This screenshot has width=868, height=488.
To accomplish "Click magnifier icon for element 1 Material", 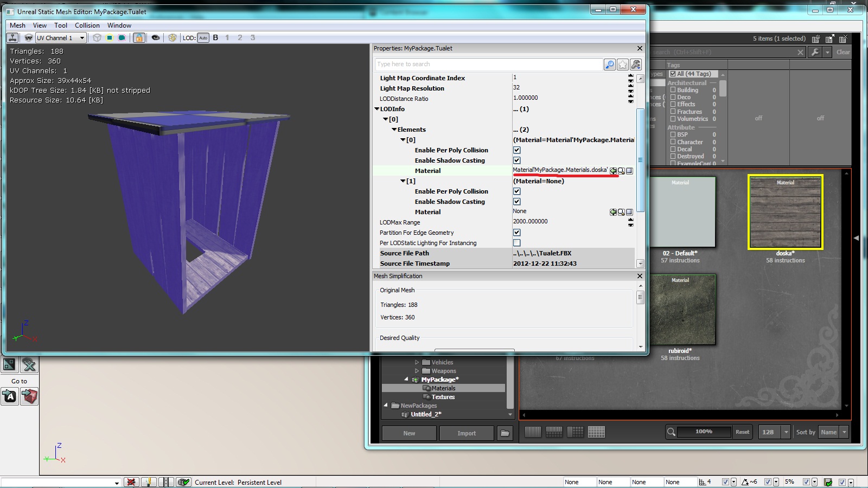I will point(621,212).
